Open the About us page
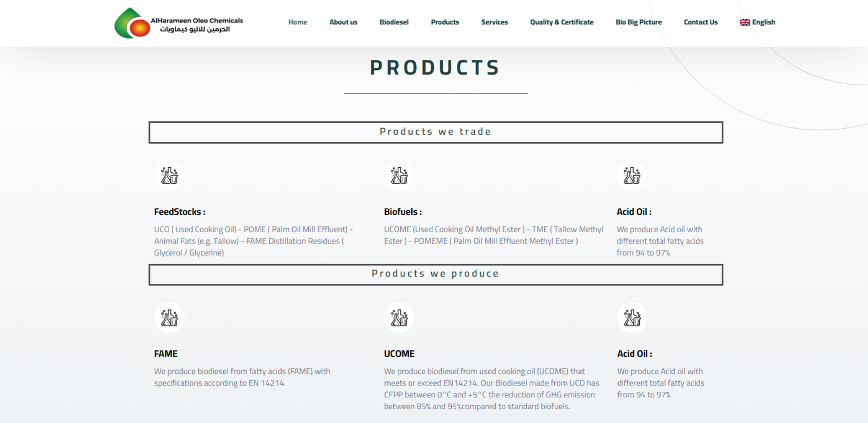 coord(343,22)
